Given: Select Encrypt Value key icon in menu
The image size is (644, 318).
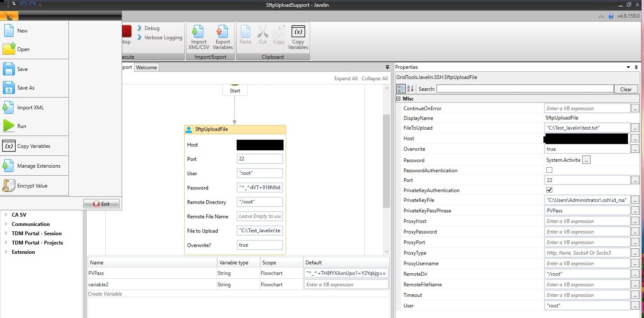Looking at the screenshot, I should point(9,185).
